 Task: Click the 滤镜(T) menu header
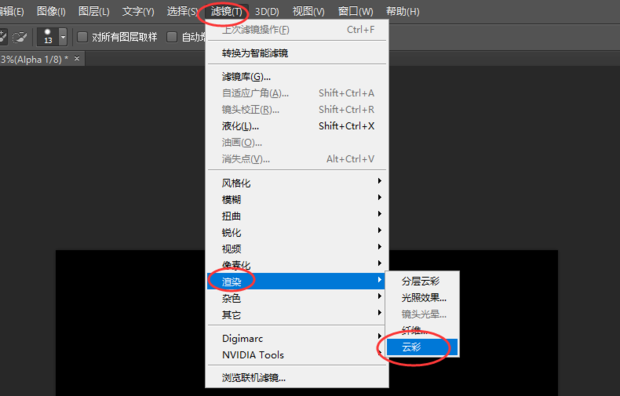[226, 11]
